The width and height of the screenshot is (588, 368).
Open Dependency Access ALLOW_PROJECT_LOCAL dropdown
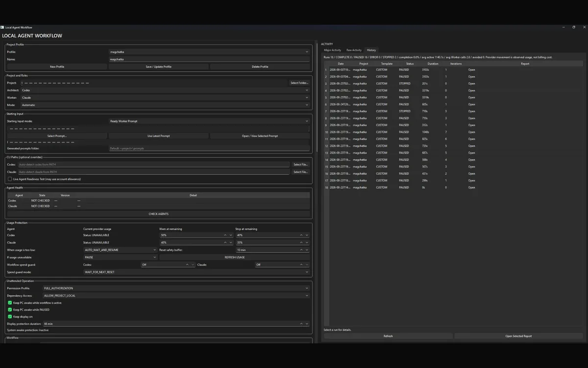[x=176, y=295]
